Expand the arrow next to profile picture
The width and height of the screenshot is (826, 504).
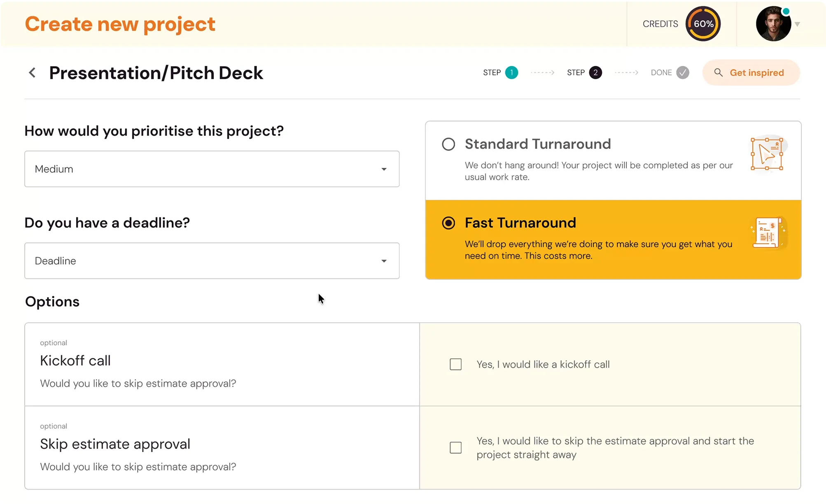[x=798, y=24]
